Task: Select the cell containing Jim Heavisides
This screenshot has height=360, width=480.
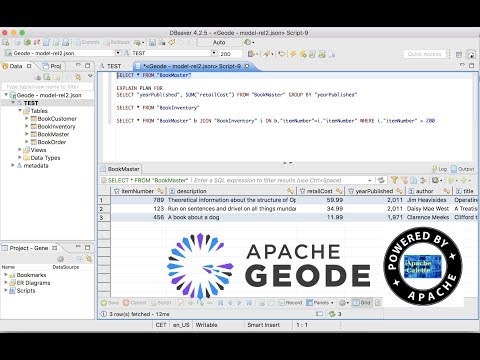Action: click(x=428, y=200)
